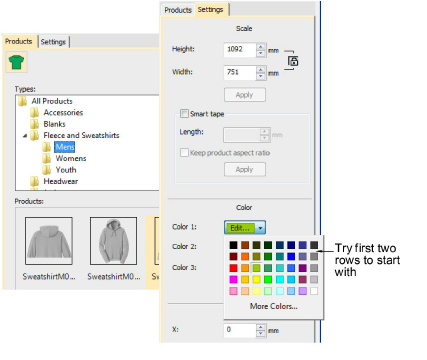Click the disabled Smart tape Length field
Screen dimensions: 427x360
242,135
